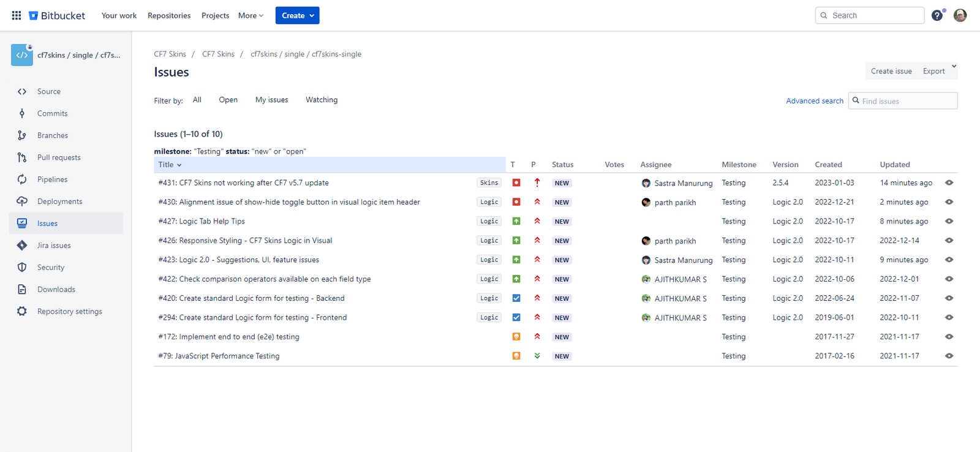Open the Commits sidebar icon
This screenshot has width=980, height=452.
[22, 113]
